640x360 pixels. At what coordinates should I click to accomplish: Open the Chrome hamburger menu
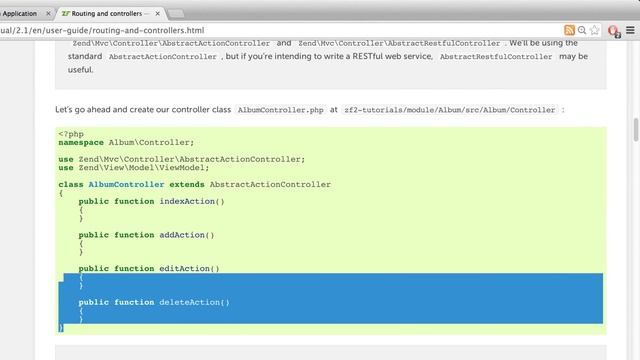click(x=630, y=30)
